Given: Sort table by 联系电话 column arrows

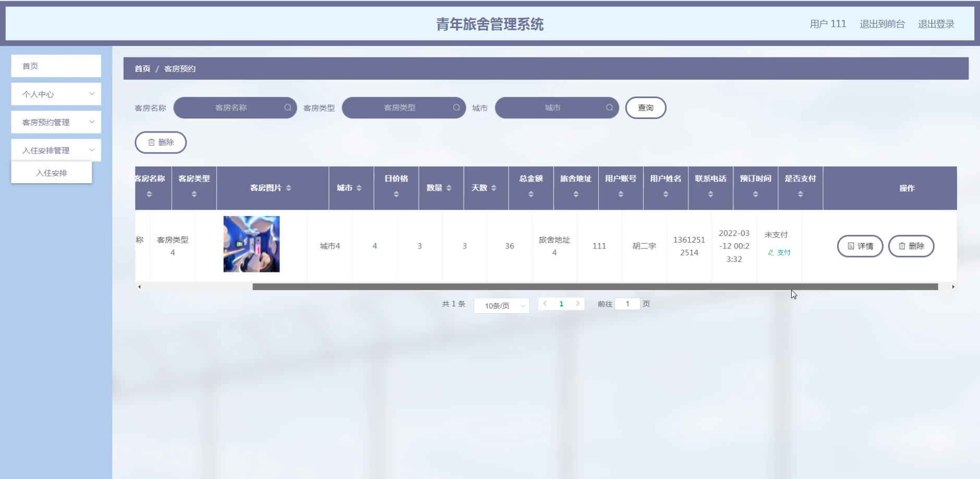Looking at the screenshot, I should (x=710, y=194).
